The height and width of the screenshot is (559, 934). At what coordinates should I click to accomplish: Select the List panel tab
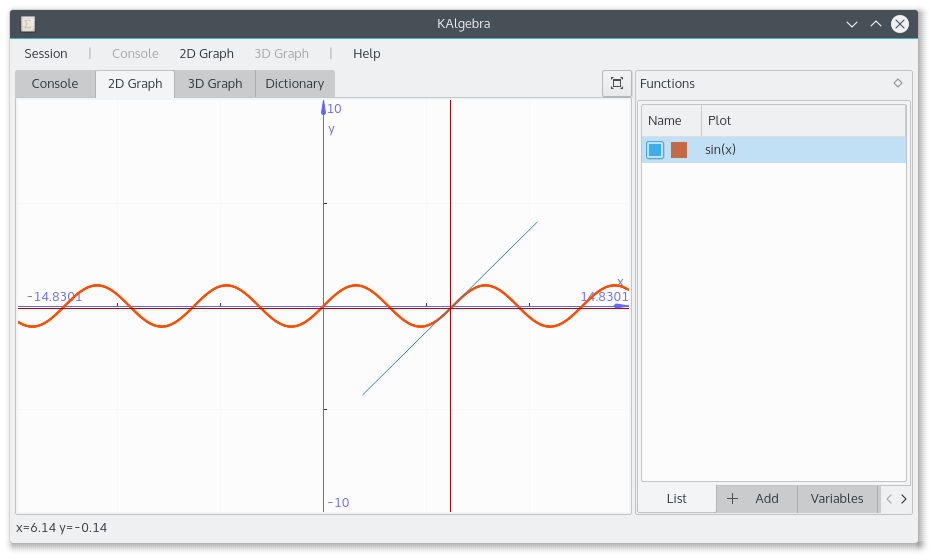[676, 499]
